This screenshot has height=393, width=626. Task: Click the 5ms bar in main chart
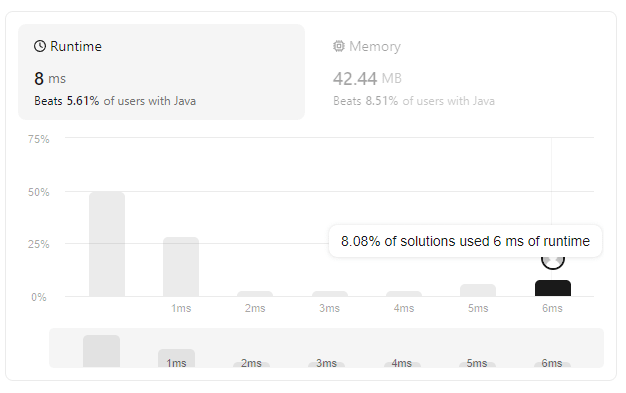pyautogui.click(x=478, y=290)
